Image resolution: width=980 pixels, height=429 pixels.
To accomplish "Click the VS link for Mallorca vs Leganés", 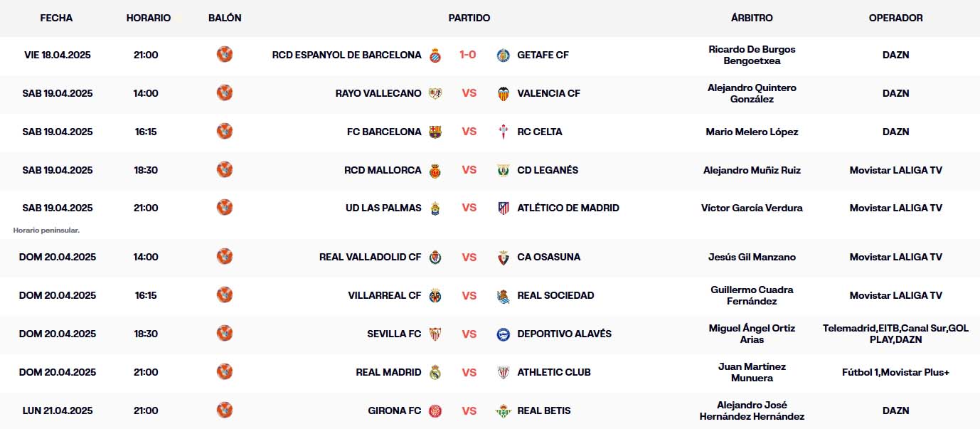I will [x=469, y=170].
